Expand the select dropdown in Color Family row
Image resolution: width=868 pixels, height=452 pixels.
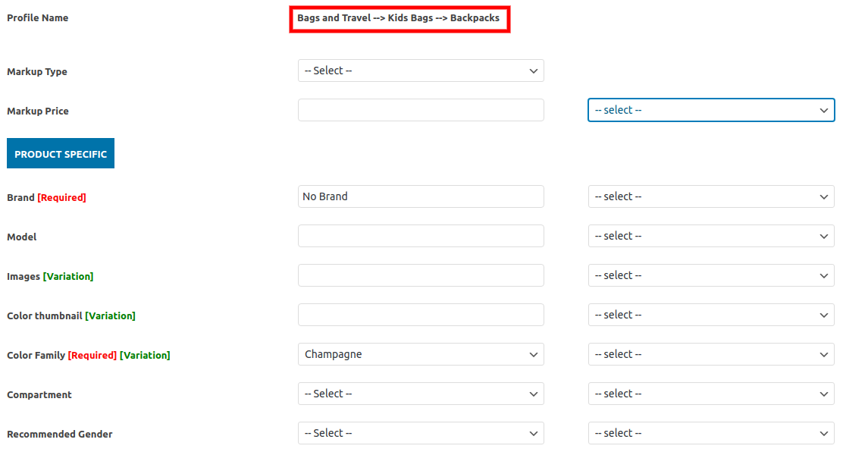point(711,354)
